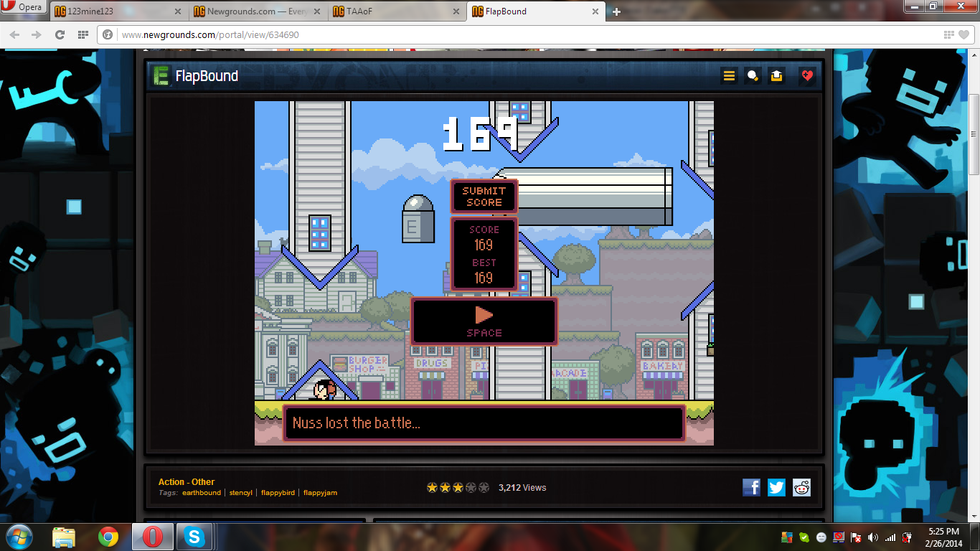Click the Opera taskbar icon
The height and width of the screenshot is (551, 980).
pyautogui.click(x=153, y=537)
